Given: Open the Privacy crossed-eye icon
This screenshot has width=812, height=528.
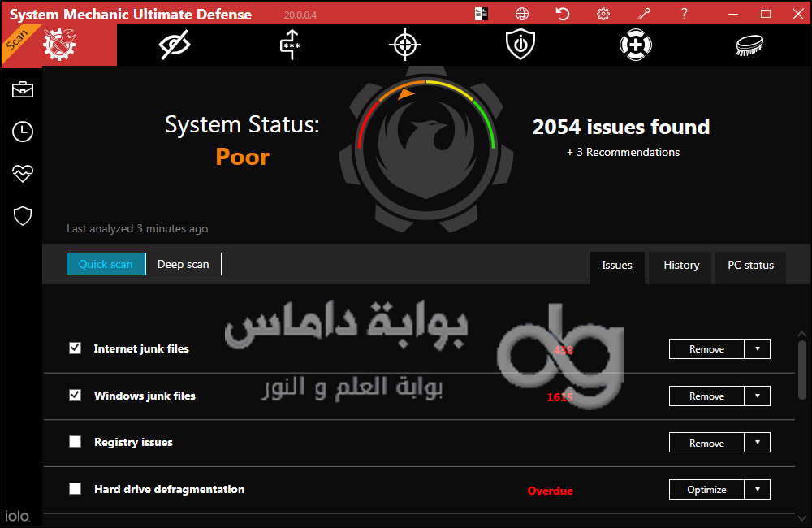Looking at the screenshot, I should (x=175, y=45).
